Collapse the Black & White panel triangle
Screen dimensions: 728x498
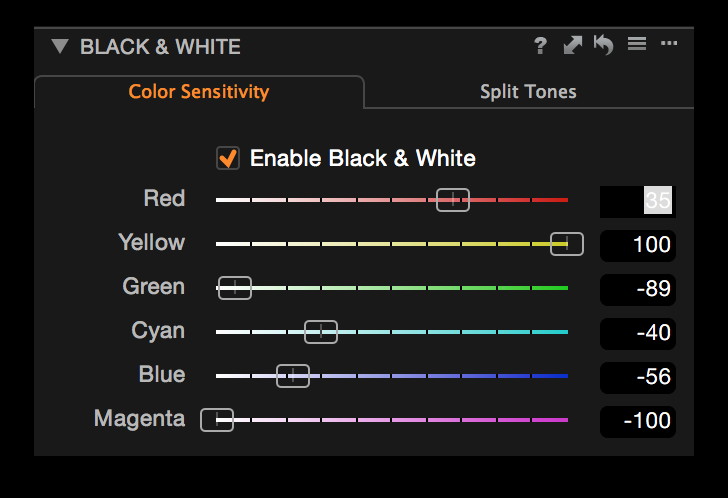click(59, 46)
